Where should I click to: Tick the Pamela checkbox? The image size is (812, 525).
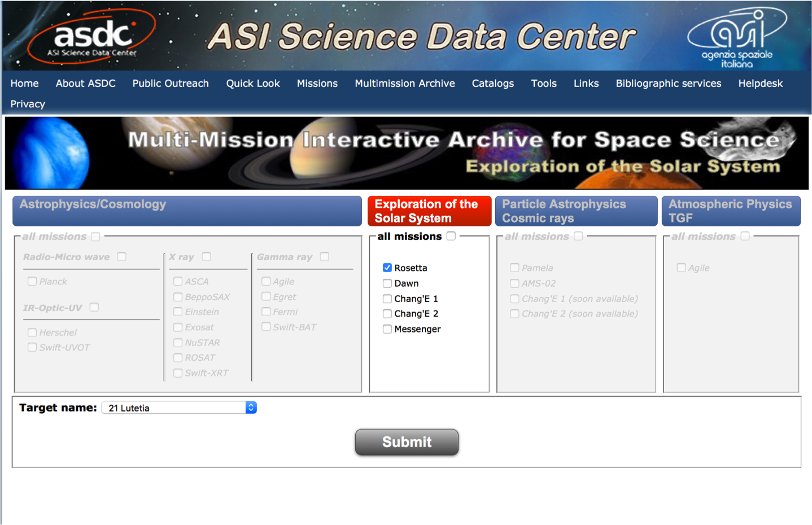[514, 268]
